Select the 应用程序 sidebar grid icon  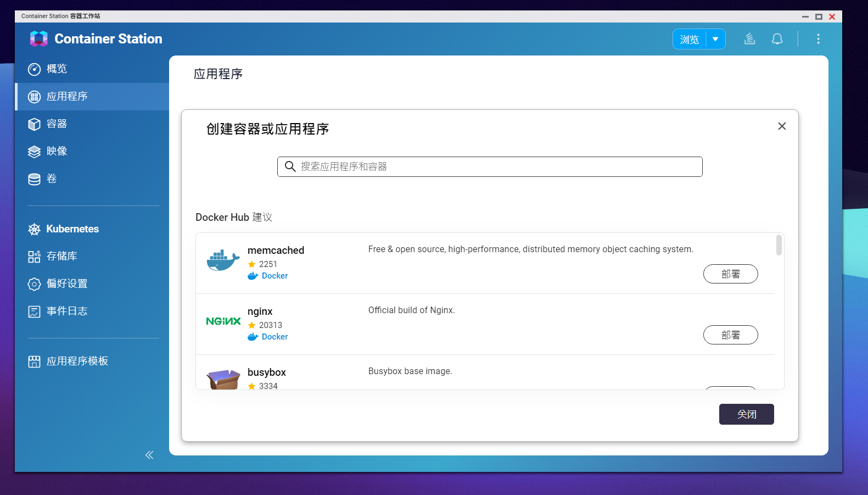click(x=34, y=97)
